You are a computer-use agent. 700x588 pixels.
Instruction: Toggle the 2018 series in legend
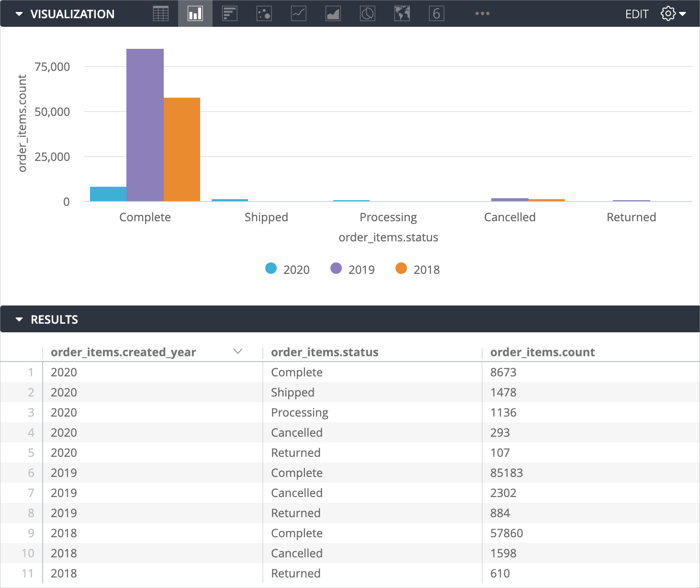click(418, 269)
